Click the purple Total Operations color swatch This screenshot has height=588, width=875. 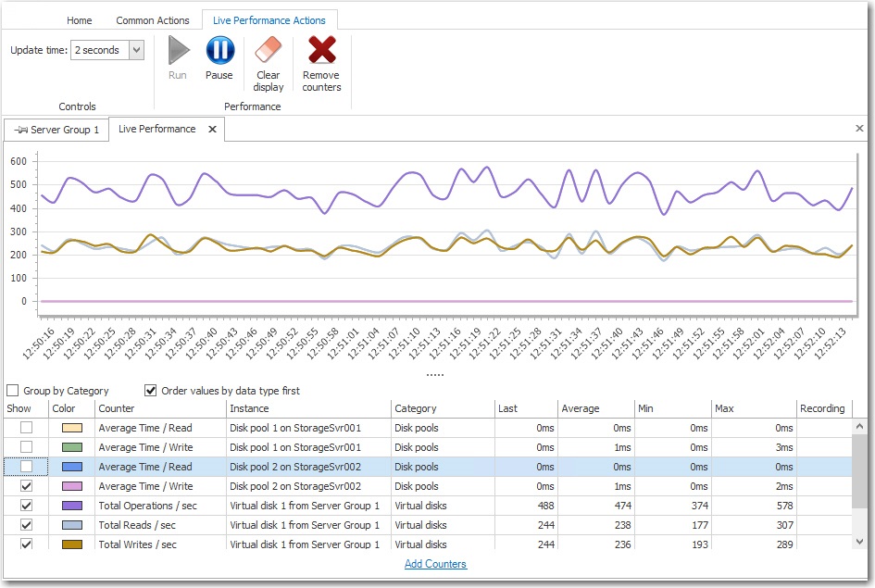click(x=71, y=506)
